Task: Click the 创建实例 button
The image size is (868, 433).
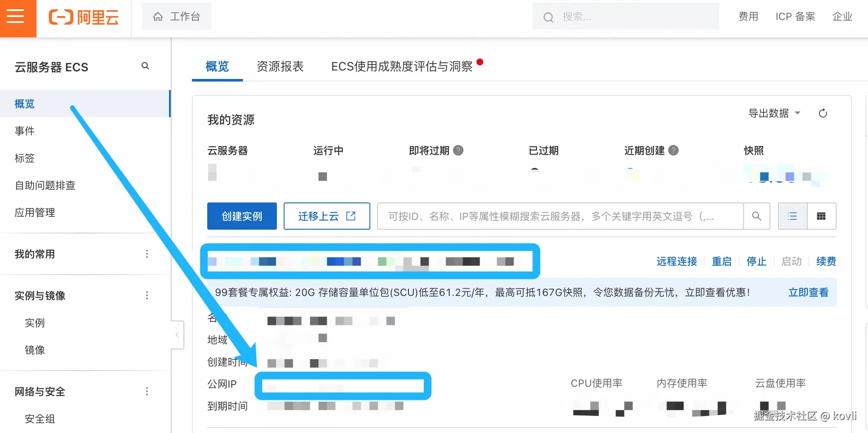Action: 242,216
